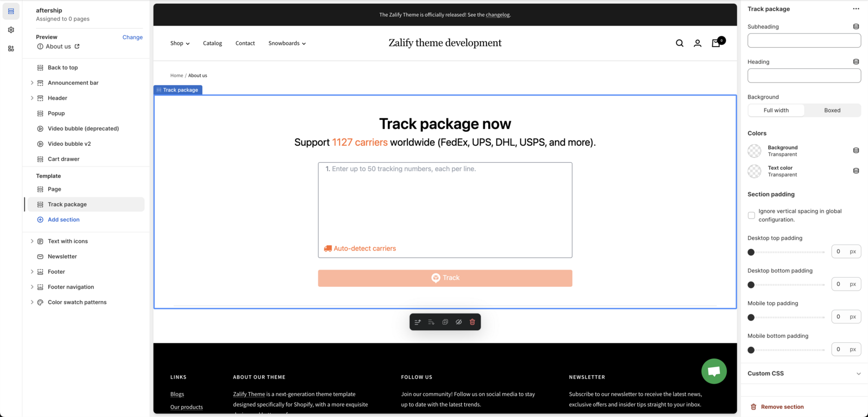This screenshot has height=417, width=868.
Task: Click the Heading text input field
Action: click(803, 75)
